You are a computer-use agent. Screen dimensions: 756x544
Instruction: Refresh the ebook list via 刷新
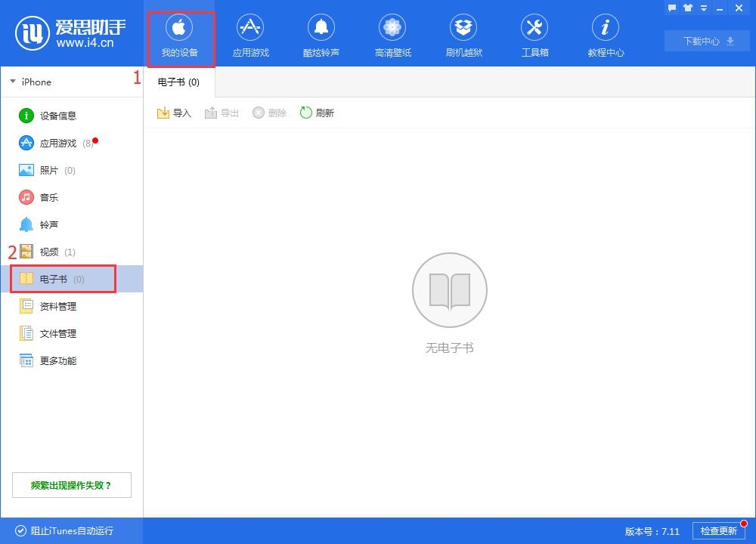[317, 112]
